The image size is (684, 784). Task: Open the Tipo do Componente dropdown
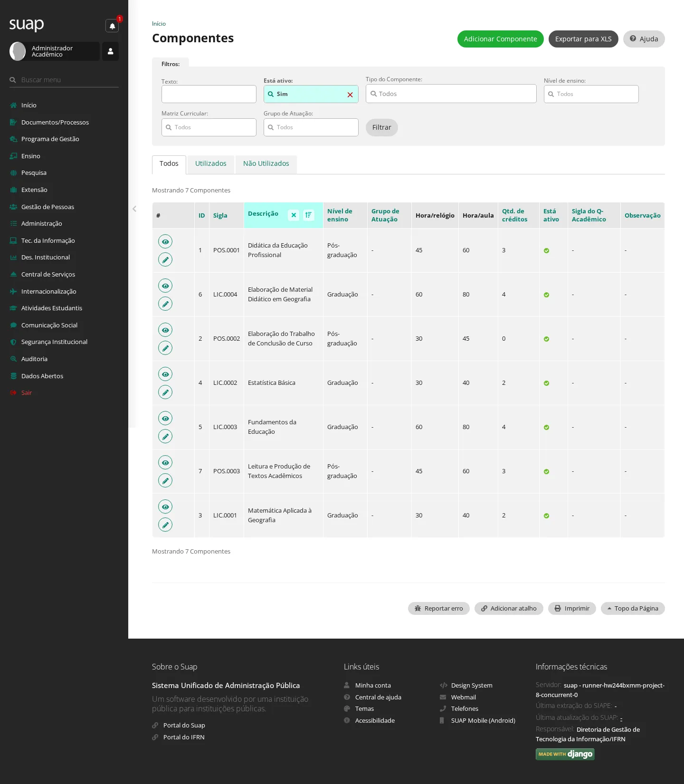point(451,94)
